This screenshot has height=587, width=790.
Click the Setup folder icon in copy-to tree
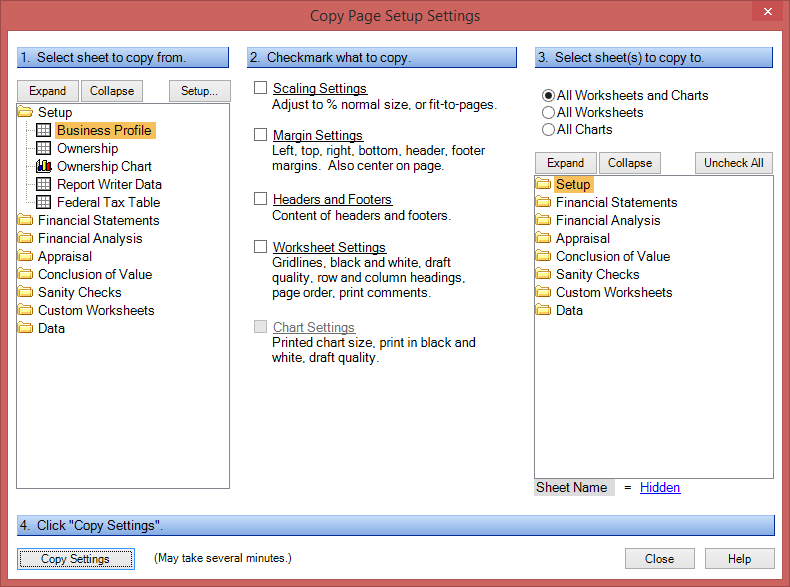tap(543, 184)
